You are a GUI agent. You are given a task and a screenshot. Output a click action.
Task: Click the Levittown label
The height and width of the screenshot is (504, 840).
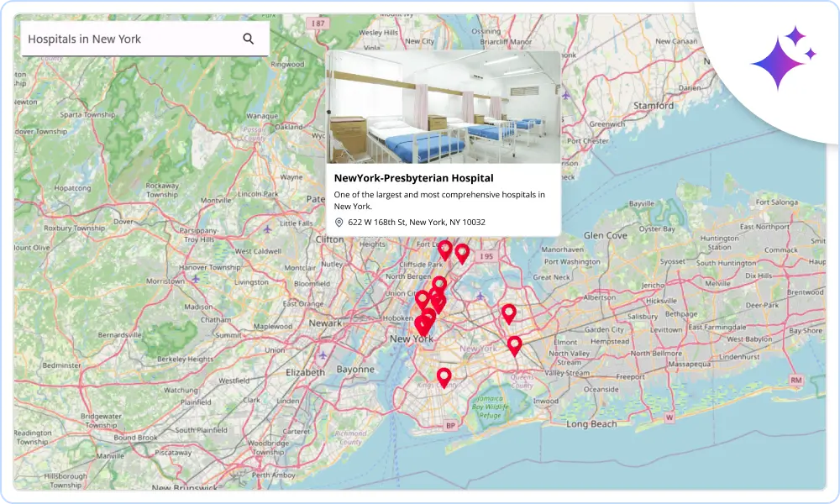666,329
